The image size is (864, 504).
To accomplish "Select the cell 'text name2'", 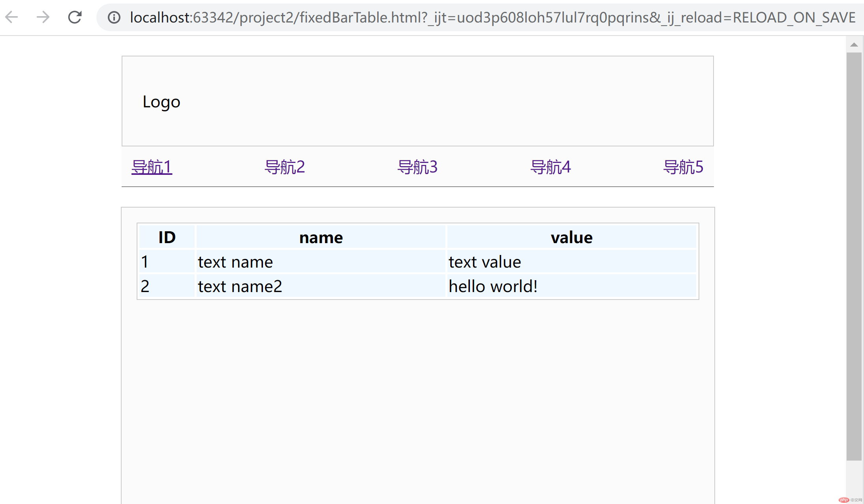I will 321,286.
